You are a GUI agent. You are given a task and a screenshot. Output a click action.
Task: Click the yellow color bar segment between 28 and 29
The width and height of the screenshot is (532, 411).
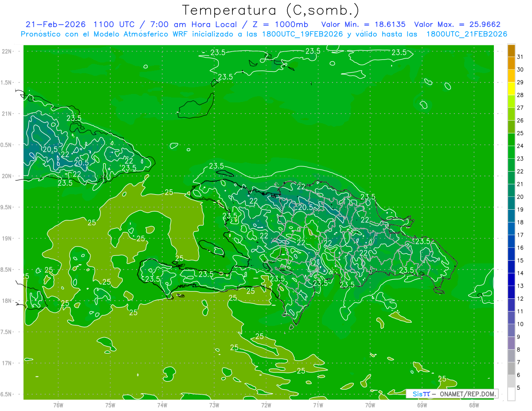511,89
